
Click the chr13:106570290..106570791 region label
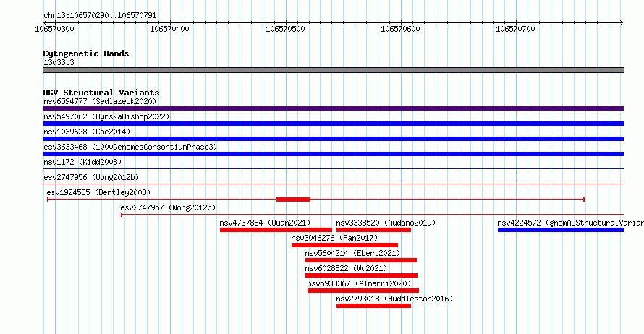(100, 15)
